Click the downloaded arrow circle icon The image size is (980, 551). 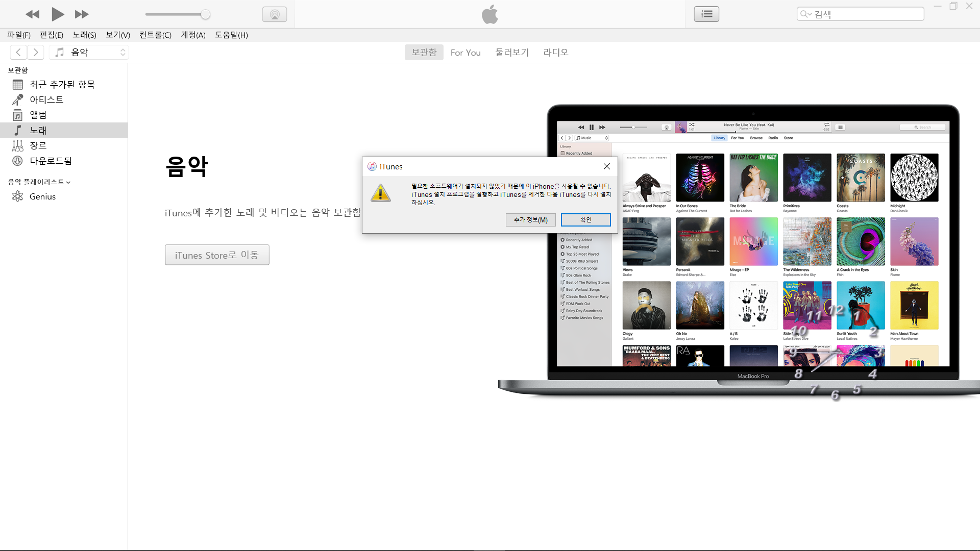(x=17, y=161)
